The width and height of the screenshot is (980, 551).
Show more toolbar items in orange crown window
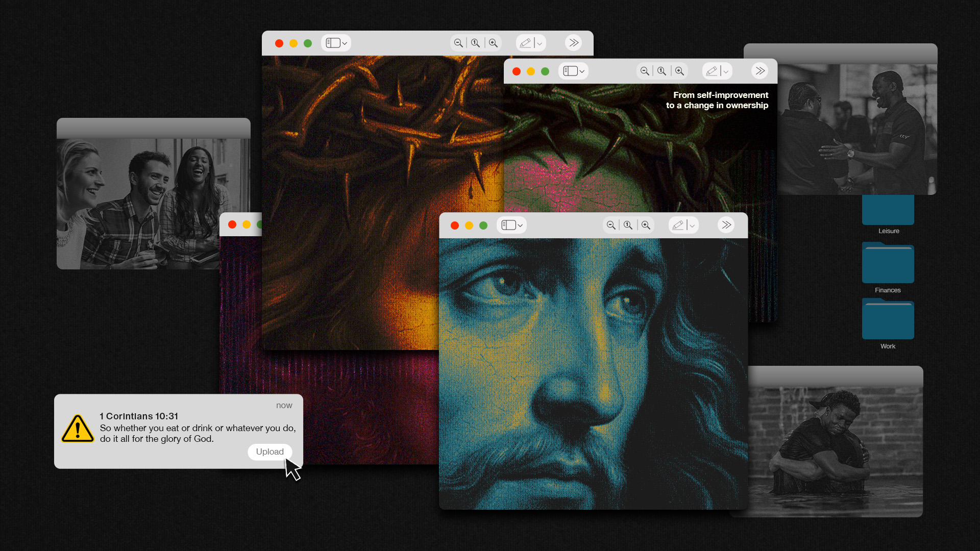click(574, 43)
